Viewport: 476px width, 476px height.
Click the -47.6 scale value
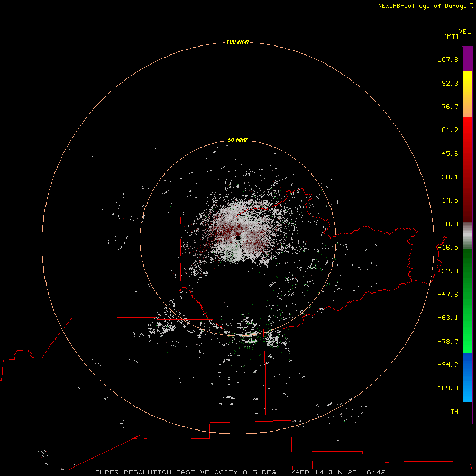click(x=448, y=295)
